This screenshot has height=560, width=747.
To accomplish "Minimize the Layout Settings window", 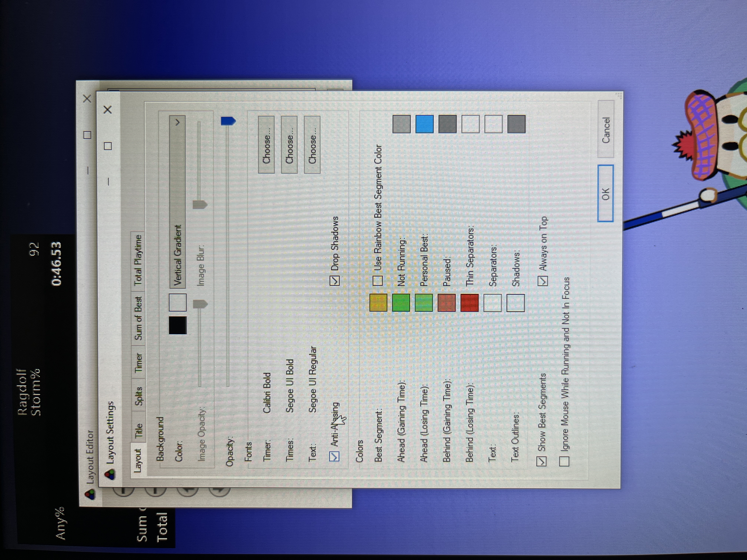I will (108, 182).
